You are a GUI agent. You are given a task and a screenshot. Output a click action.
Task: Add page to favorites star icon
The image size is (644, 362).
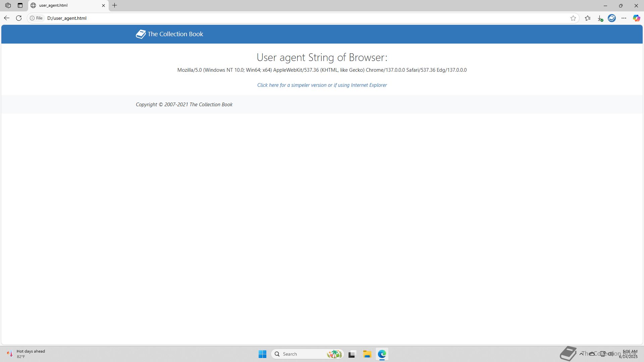pos(573,18)
